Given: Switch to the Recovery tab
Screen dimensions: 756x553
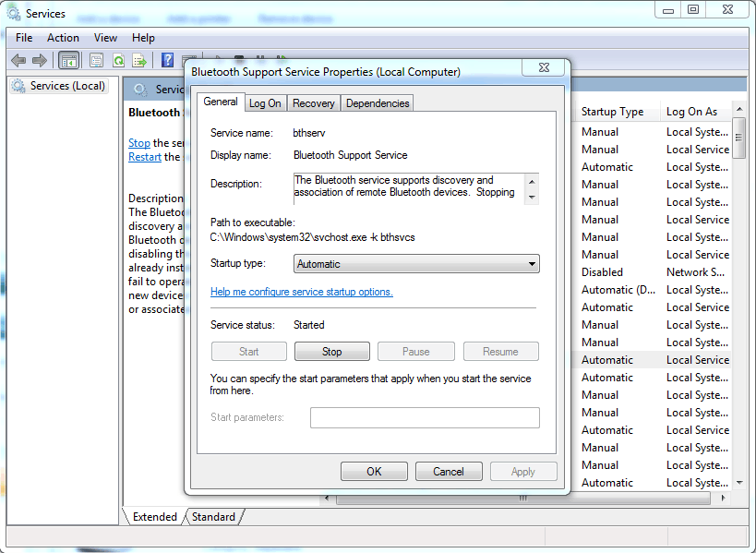Looking at the screenshot, I should pos(314,103).
